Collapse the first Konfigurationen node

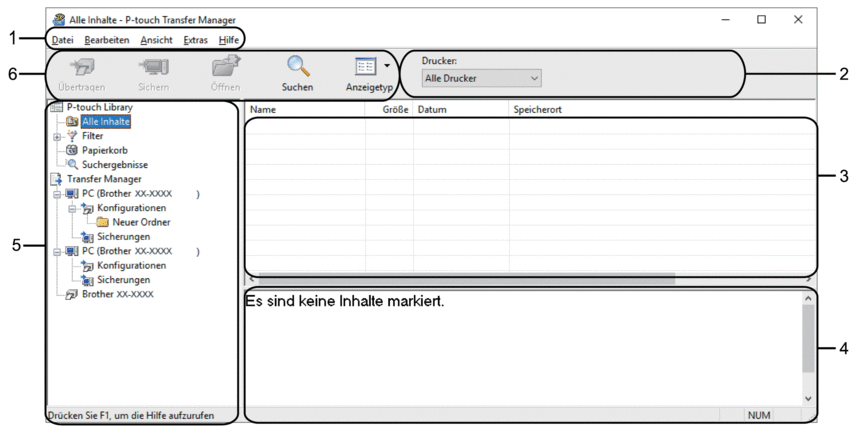point(72,209)
